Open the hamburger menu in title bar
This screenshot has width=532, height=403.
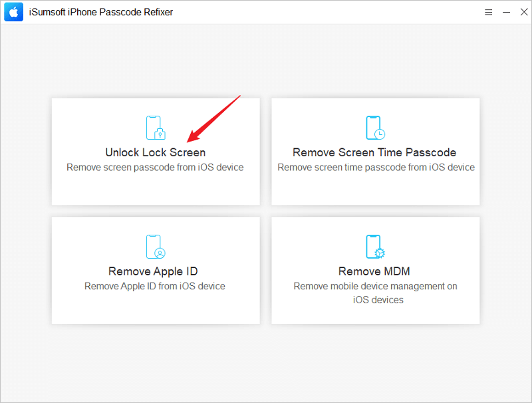488,12
